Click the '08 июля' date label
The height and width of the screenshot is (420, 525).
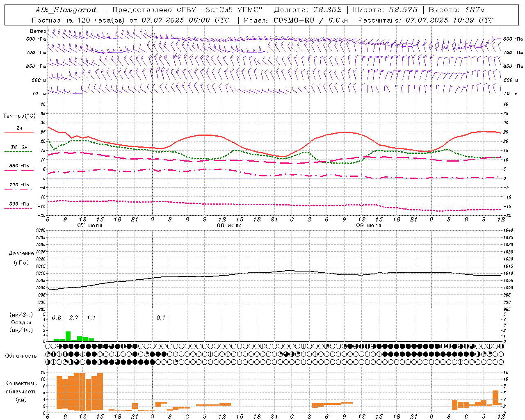(x=229, y=225)
